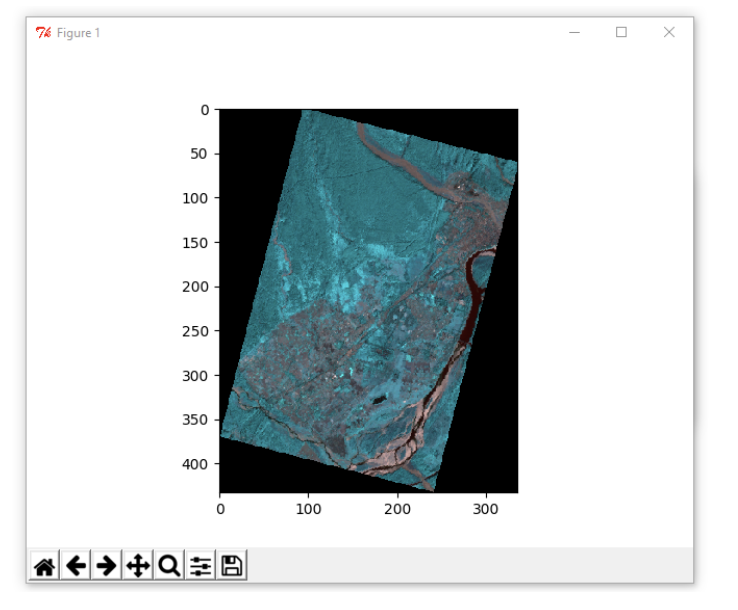
Task: Click the x-axis tick label 300
Action: pyautogui.click(x=486, y=510)
